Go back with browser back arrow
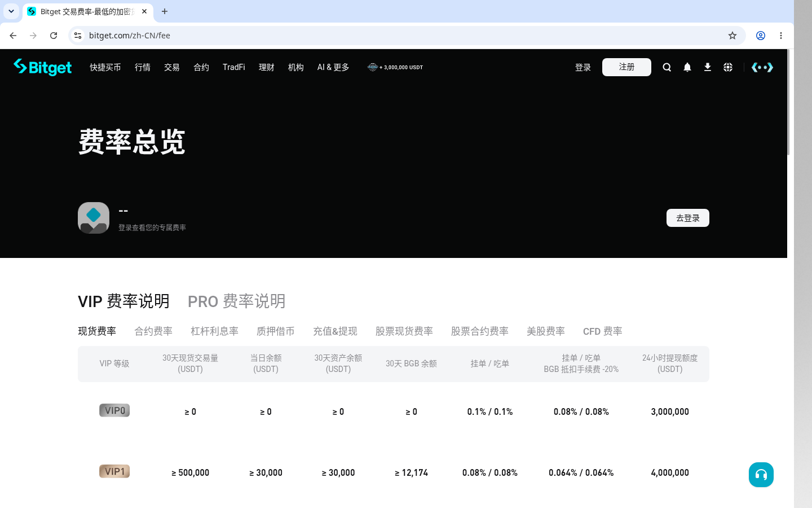 pyautogui.click(x=13, y=36)
